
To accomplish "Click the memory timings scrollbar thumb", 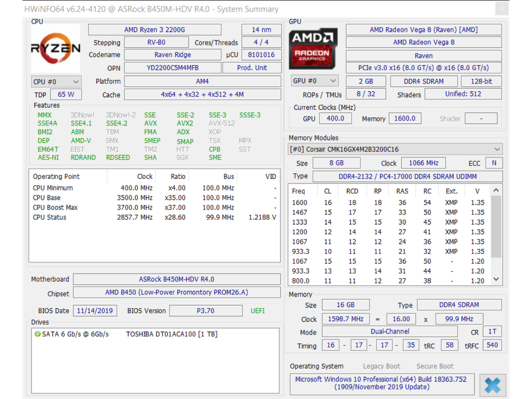I will [x=496, y=226].
